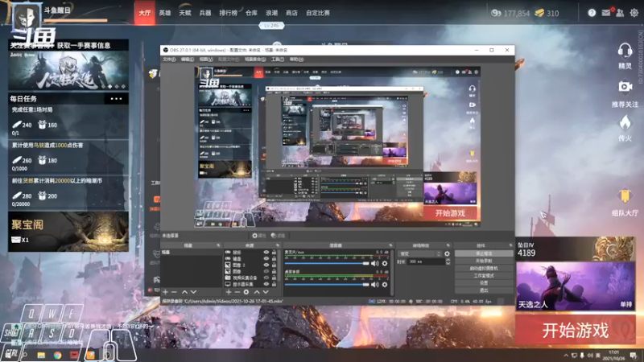
Task: Remove selected source with minus icon
Action: [x=237, y=292]
